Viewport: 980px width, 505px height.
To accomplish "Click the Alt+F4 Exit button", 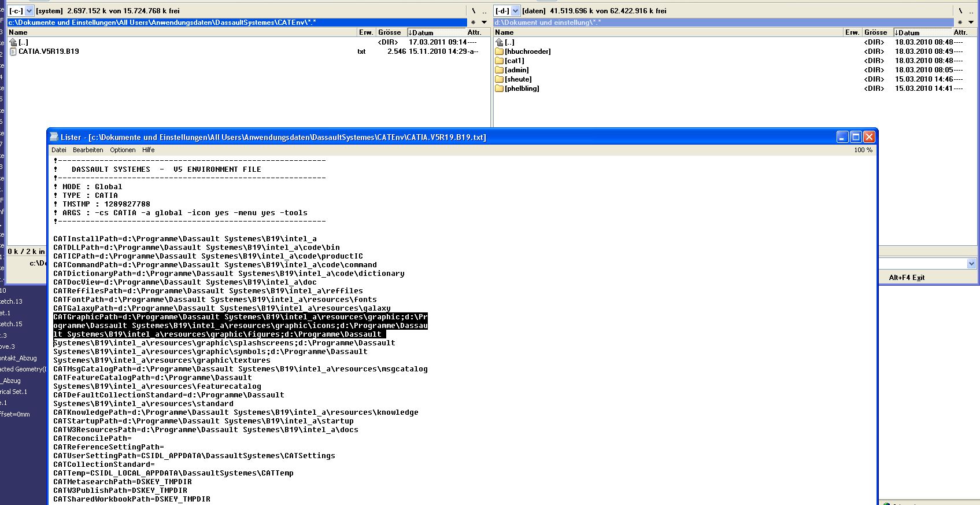I will click(x=907, y=278).
